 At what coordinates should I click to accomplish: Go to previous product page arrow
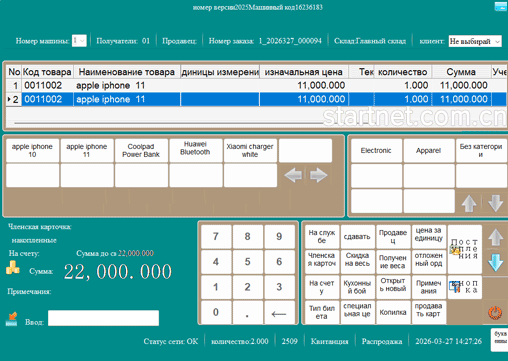click(x=293, y=175)
